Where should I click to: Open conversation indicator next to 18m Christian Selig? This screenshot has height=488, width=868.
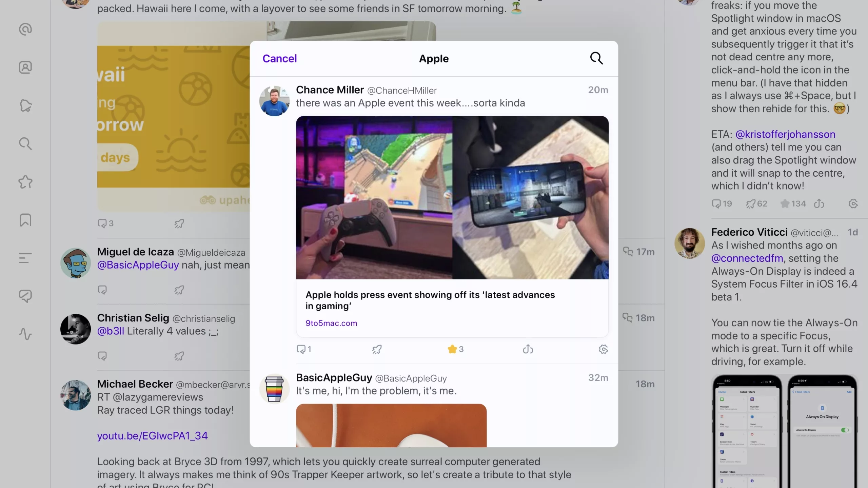point(627,318)
